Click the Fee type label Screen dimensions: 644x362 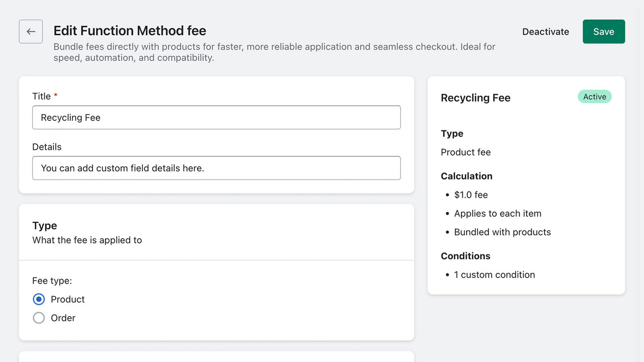click(x=52, y=281)
